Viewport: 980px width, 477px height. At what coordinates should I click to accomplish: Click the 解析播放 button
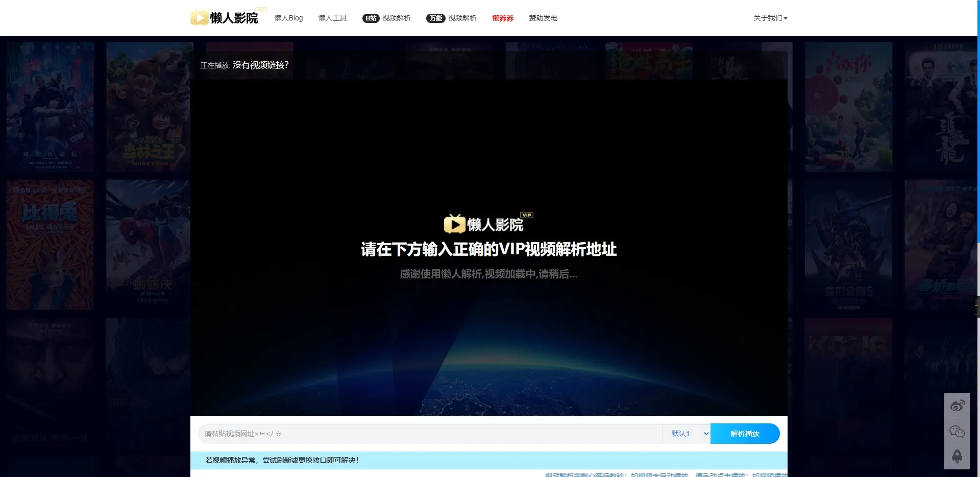tap(745, 434)
